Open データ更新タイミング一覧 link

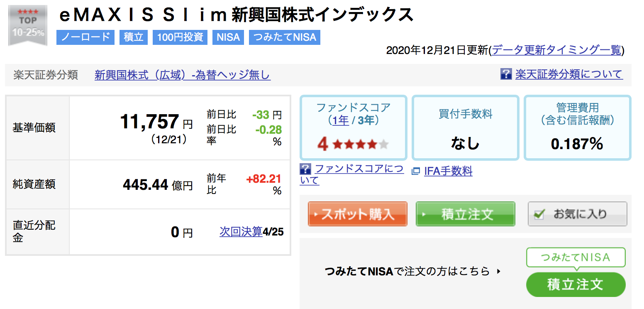coord(556,50)
